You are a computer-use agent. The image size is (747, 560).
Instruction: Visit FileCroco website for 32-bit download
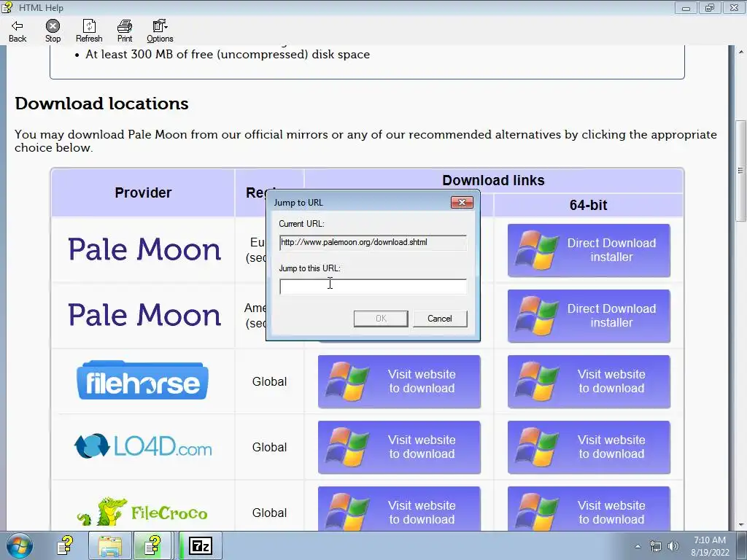(399, 508)
